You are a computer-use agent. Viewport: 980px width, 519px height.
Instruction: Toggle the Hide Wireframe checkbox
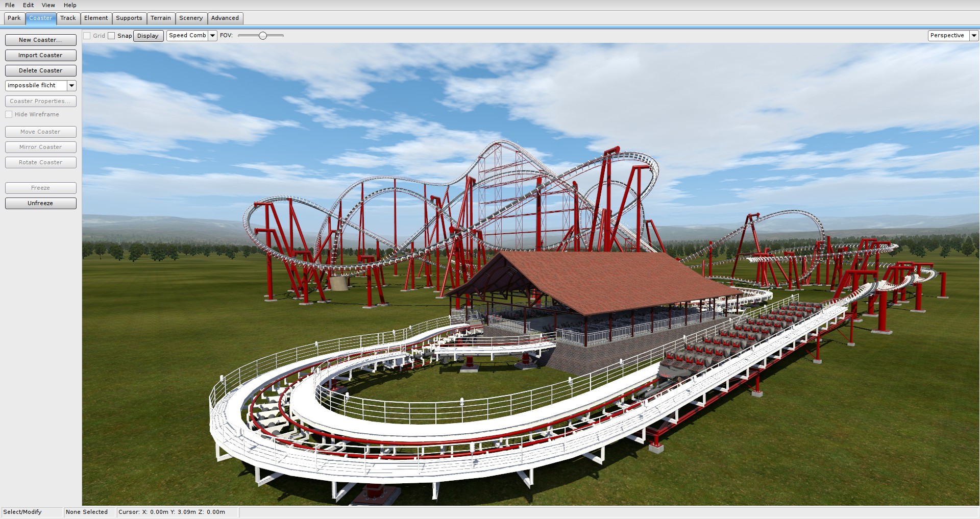point(9,114)
